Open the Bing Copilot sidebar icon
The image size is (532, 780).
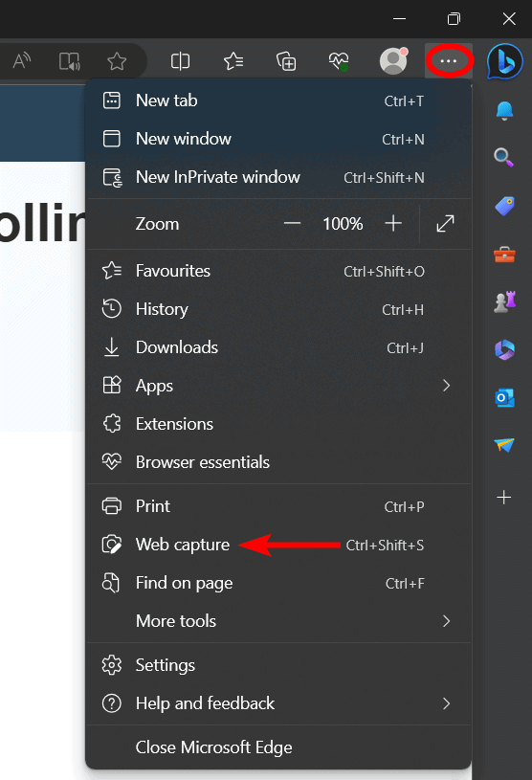[505, 61]
